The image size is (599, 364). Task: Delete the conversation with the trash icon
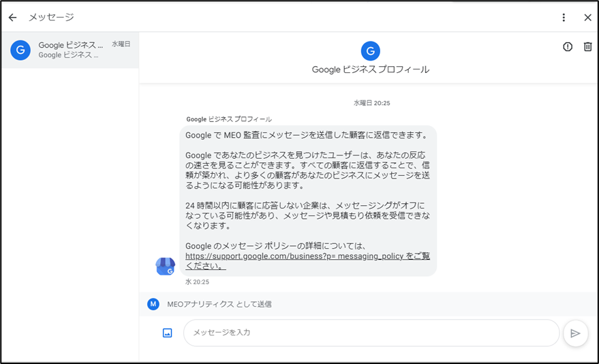click(x=587, y=46)
